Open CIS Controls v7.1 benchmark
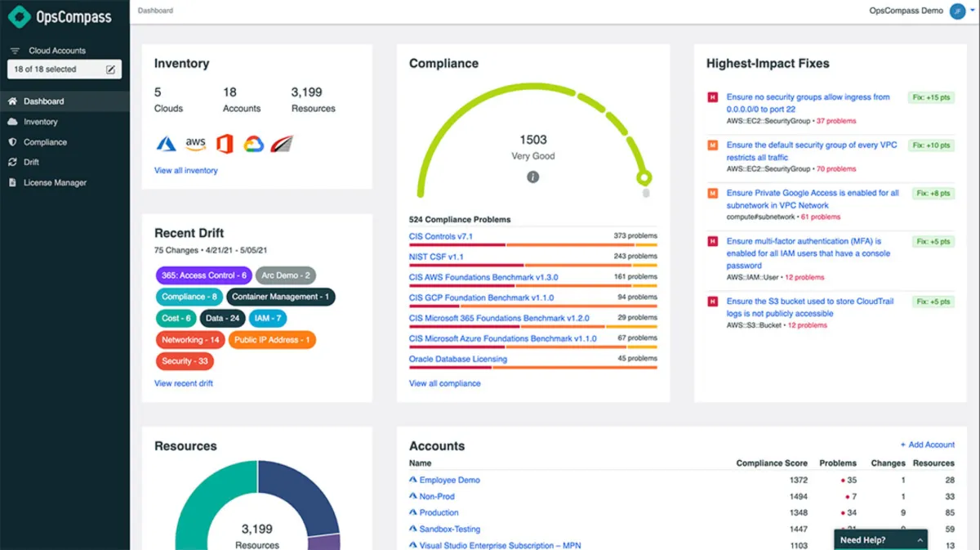 (441, 236)
